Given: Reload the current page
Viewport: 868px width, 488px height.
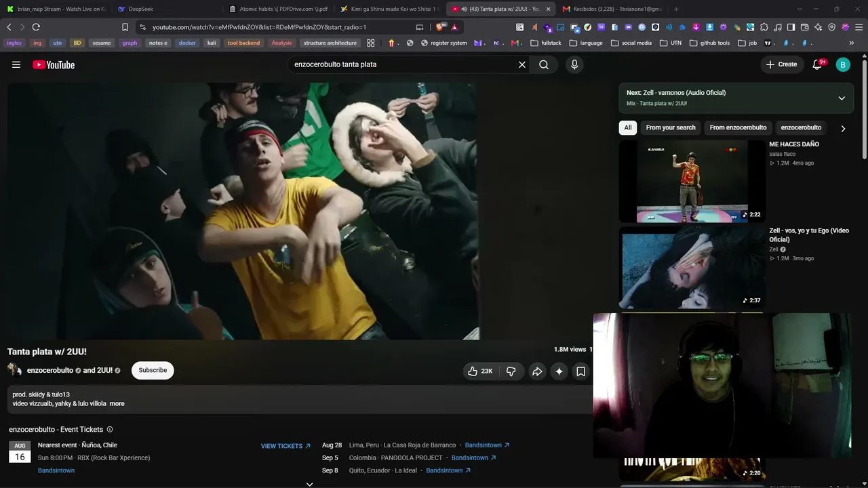Looking at the screenshot, I should click(36, 27).
